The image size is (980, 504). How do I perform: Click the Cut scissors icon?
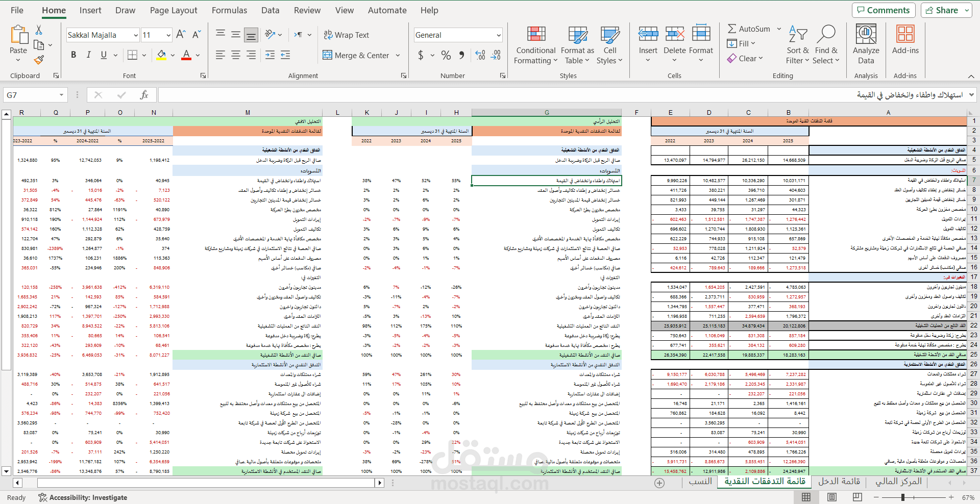pyautogui.click(x=39, y=30)
